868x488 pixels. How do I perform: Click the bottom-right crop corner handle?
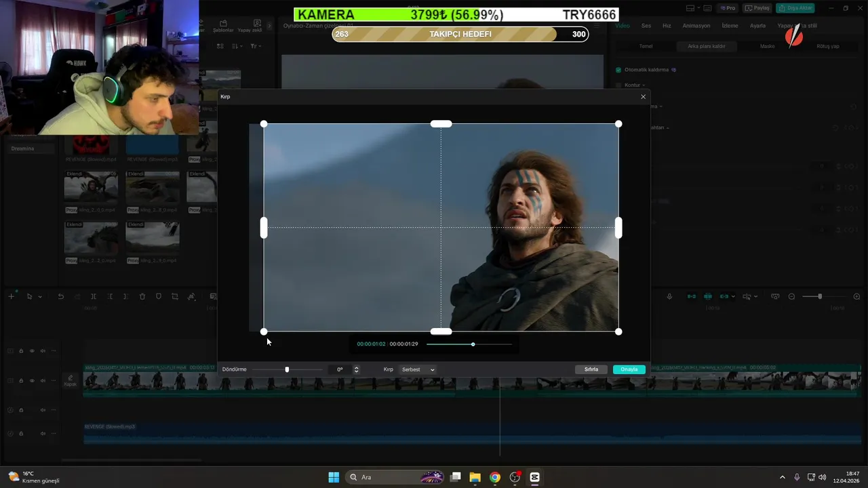pos(618,331)
